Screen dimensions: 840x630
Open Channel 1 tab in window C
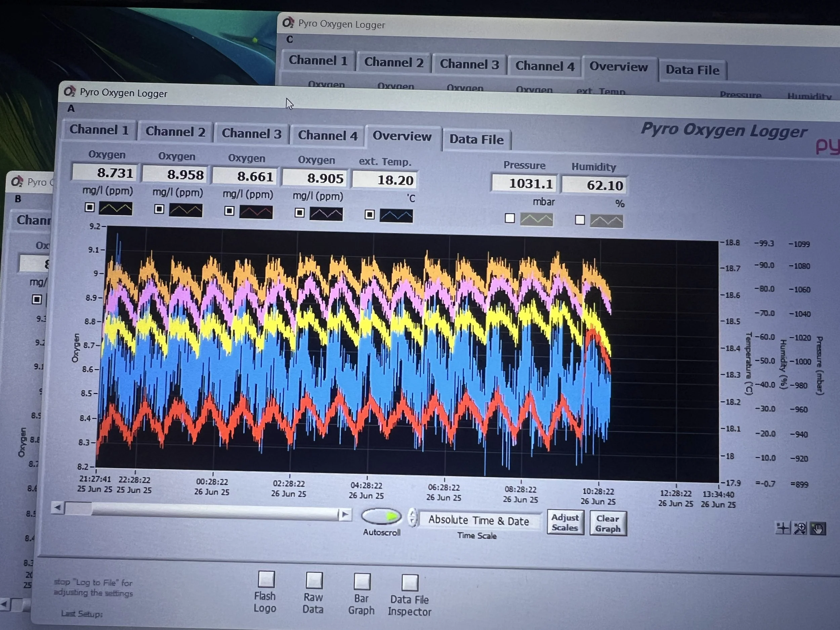318,60
